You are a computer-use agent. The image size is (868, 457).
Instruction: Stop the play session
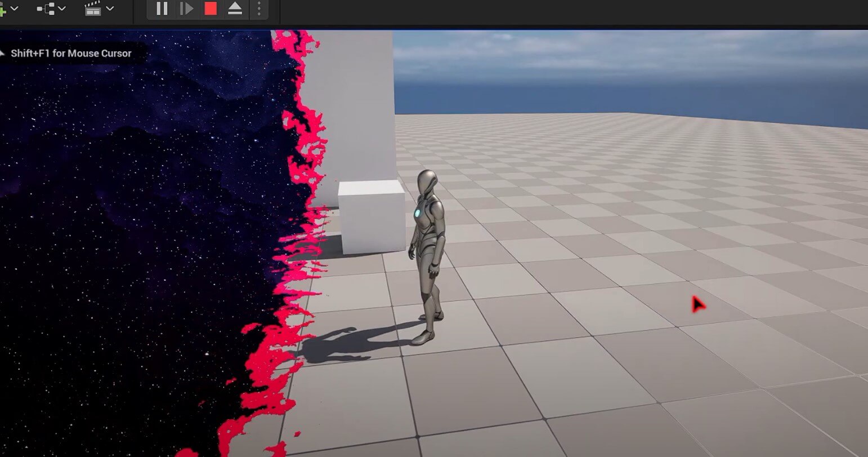[211, 8]
